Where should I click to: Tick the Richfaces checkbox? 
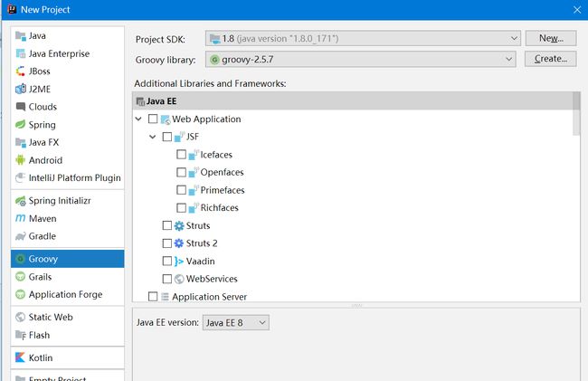point(182,208)
